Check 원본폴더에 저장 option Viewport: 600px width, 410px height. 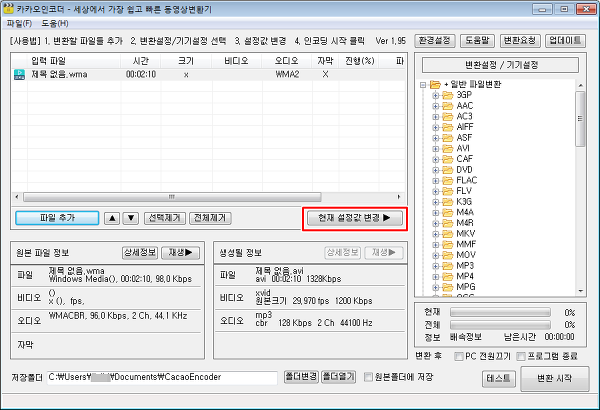[x=368, y=377]
